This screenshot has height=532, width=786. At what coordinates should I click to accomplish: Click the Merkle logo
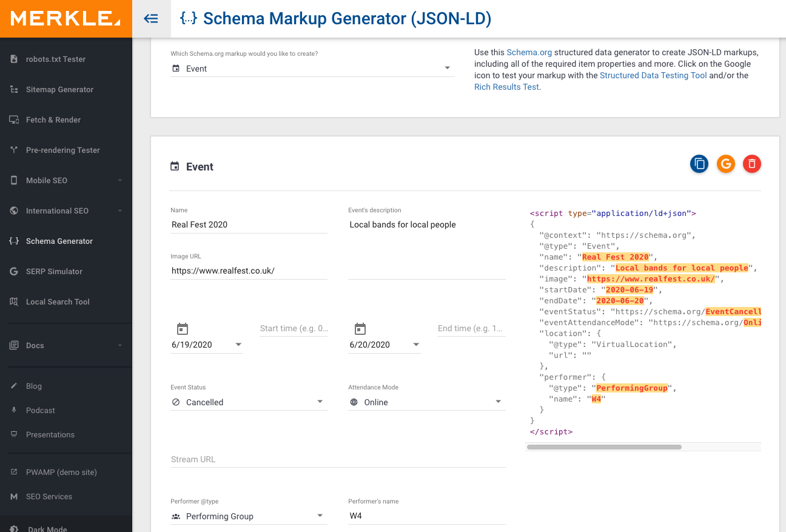click(65, 19)
